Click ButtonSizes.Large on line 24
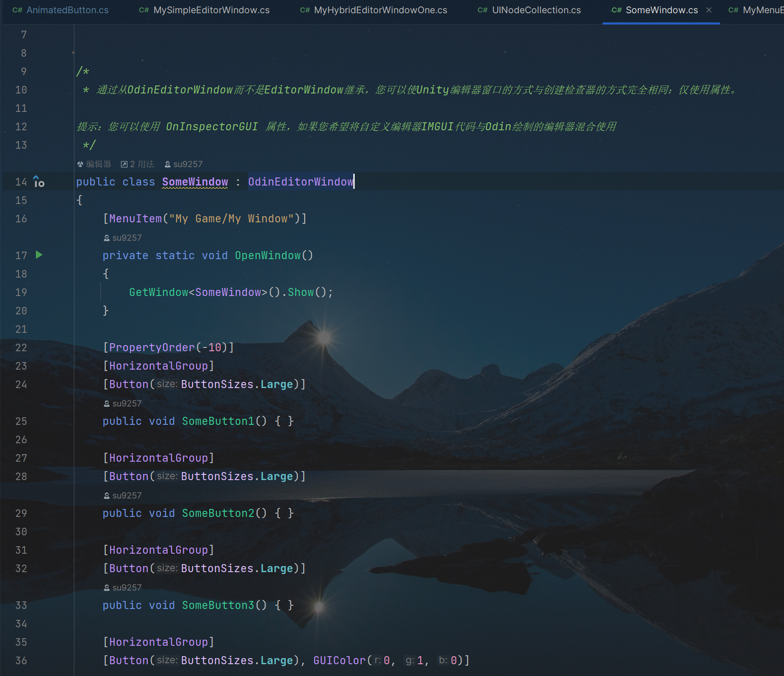Image resolution: width=784 pixels, height=676 pixels. coord(237,384)
